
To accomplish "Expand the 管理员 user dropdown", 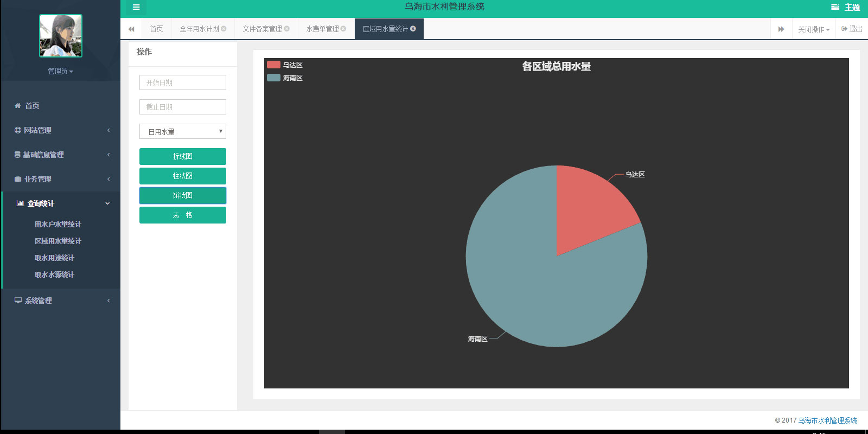I will tap(60, 71).
